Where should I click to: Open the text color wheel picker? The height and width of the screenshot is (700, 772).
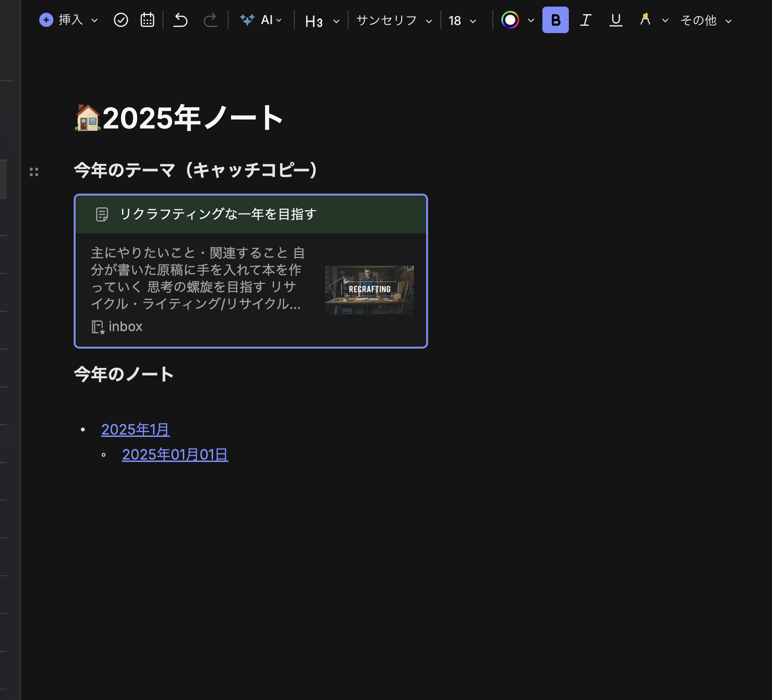tap(511, 20)
